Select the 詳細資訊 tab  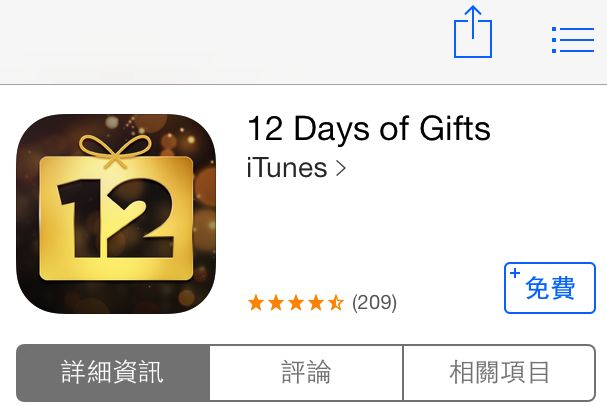[113, 373]
